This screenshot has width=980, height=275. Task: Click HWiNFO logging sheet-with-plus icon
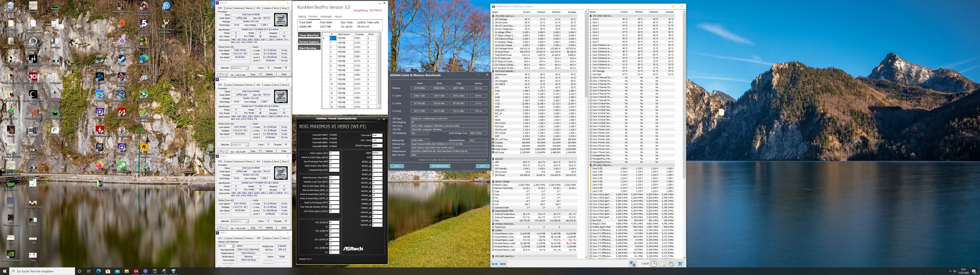(x=662, y=264)
